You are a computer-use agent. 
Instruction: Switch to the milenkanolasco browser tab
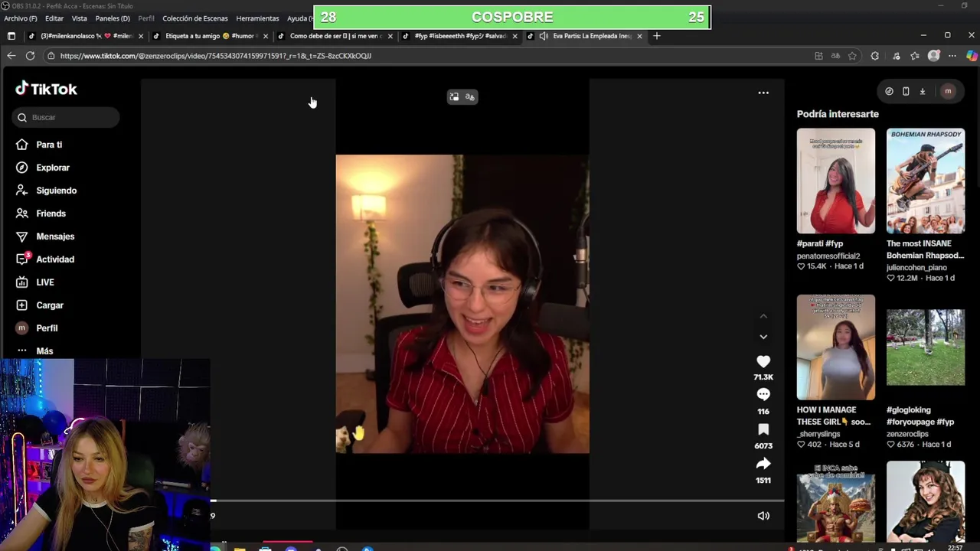click(x=84, y=36)
